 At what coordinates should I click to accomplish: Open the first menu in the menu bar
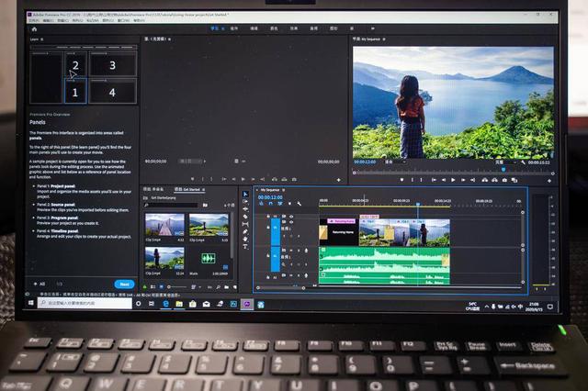click(x=35, y=20)
